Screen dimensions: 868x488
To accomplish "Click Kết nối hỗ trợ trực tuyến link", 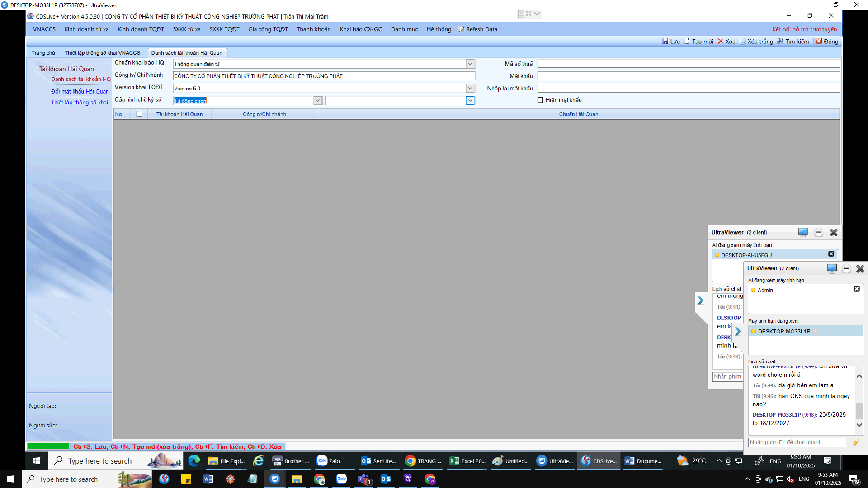I will click(x=804, y=29).
